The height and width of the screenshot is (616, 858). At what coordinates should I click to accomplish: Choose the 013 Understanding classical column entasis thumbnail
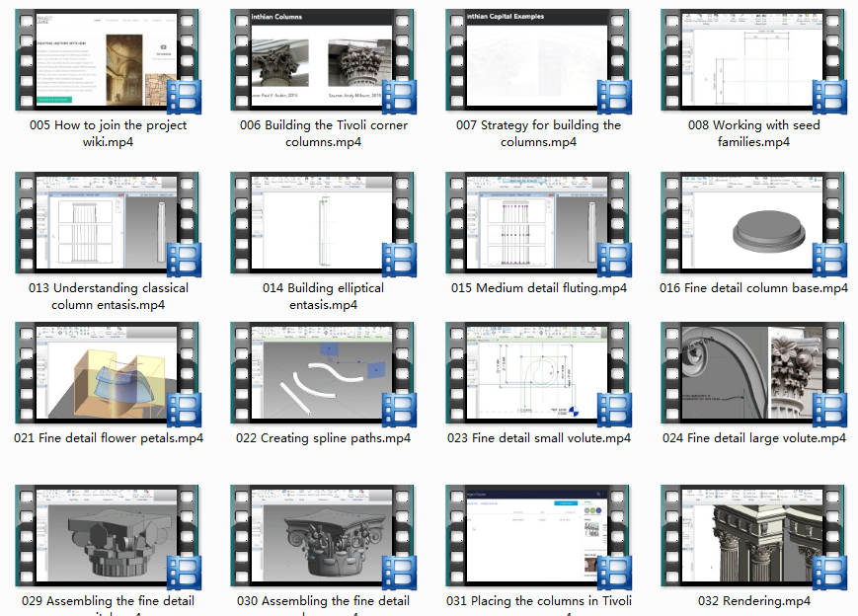coord(108,223)
